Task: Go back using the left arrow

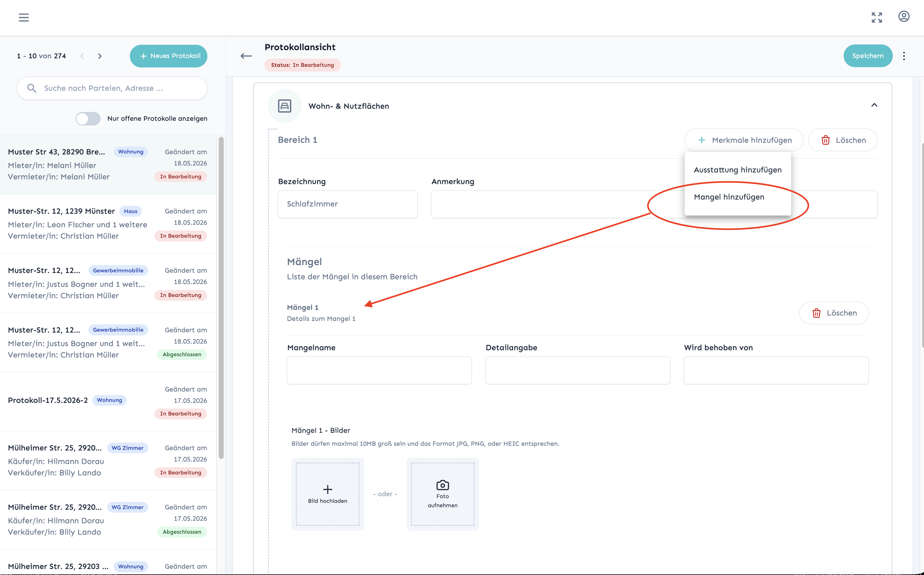Action: 246,56
